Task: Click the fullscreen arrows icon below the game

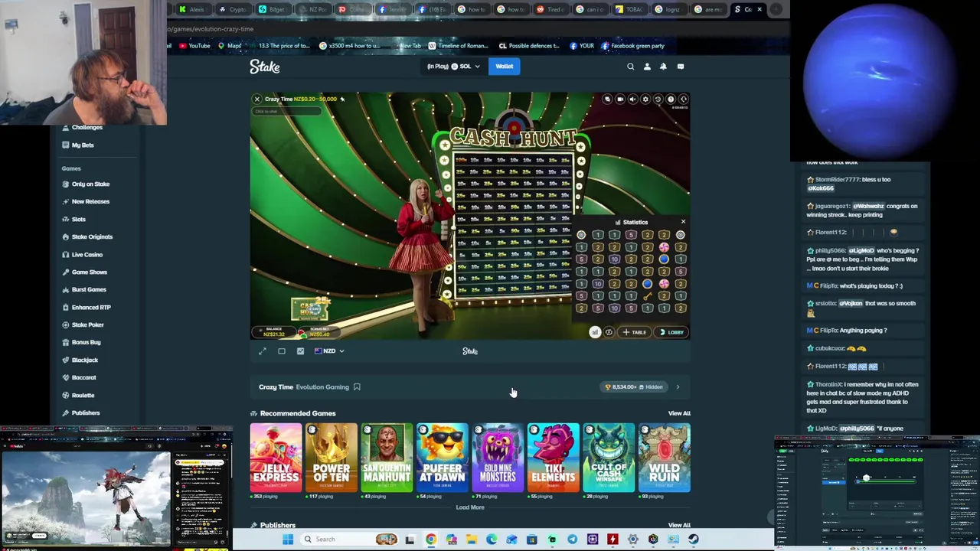Action: pyautogui.click(x=263, y=351)
